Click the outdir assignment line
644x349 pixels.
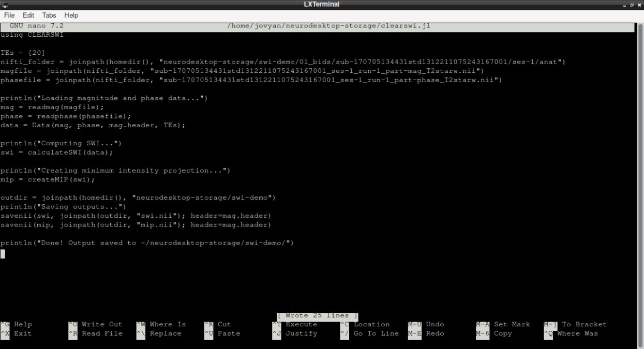[x=138, y=198]
